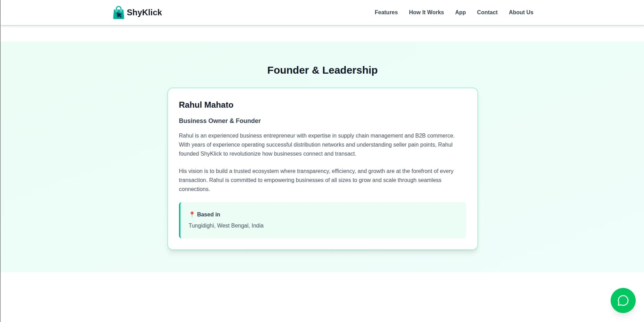Click Tungidighi, West Bengal, India text
Screen dimensions: 644x322
tap(226, 226)
